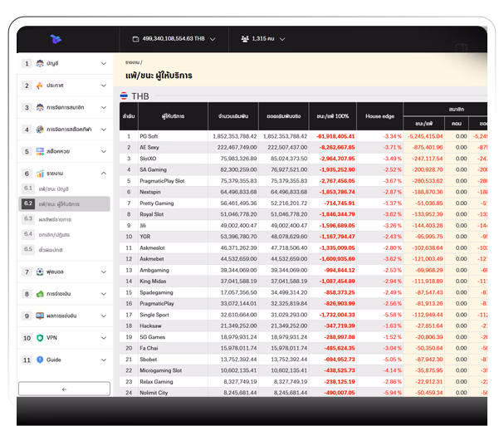Expand menu item 2 ประกาศ chevron

(x=104, y=86)
